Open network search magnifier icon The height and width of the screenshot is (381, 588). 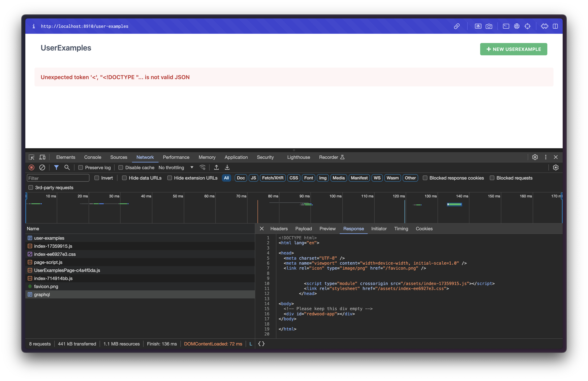(x=67, y=167)
